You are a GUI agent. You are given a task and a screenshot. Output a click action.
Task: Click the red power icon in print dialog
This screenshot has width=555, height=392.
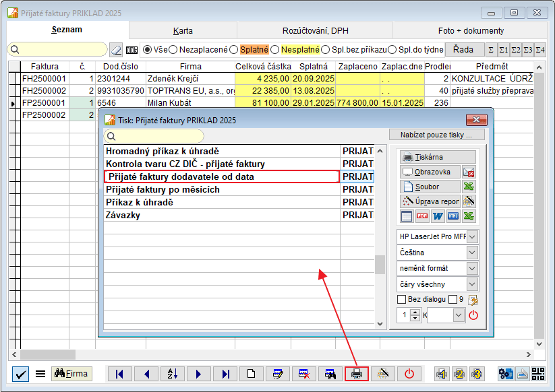(473, 315)
